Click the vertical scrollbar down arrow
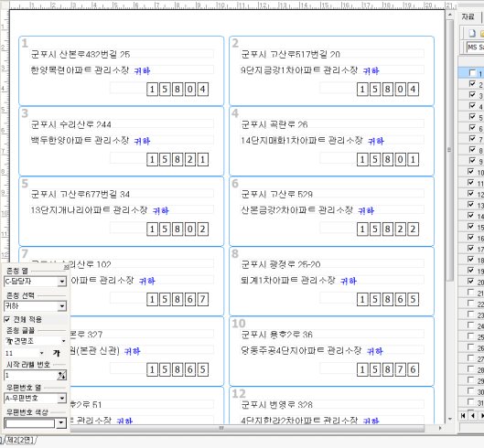Viewport: 484px width, 448px height. tap(450, 419)
